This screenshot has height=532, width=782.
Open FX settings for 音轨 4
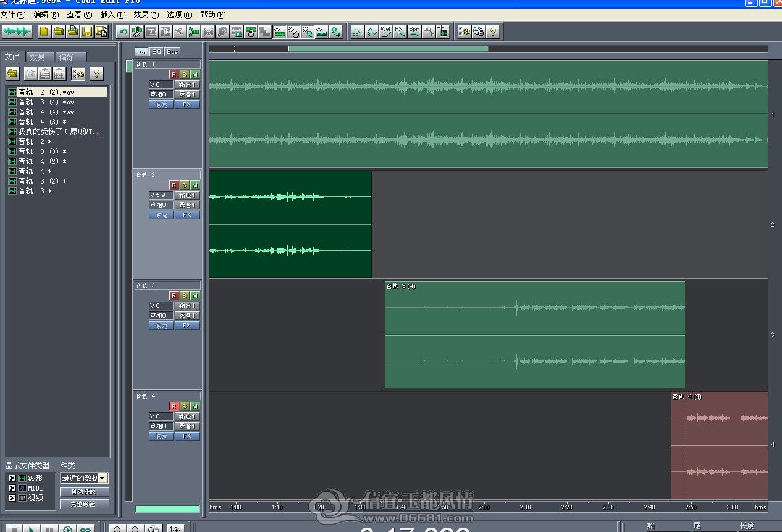(187, 436)
